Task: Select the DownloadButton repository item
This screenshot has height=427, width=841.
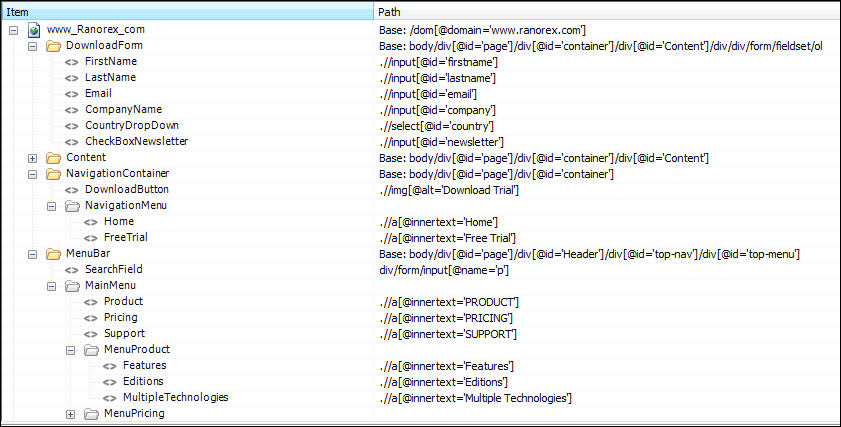Action: click(x=127, y=189)
